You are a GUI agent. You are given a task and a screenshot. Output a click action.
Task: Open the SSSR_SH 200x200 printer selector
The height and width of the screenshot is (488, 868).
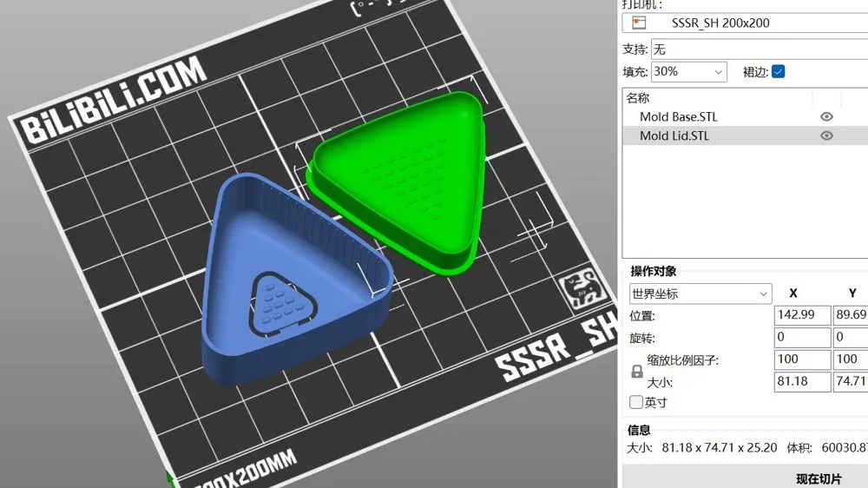coord(745,23)
